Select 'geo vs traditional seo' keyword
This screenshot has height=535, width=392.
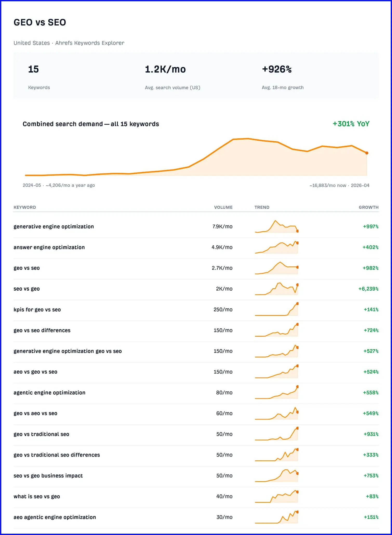[x=41, y=434]
